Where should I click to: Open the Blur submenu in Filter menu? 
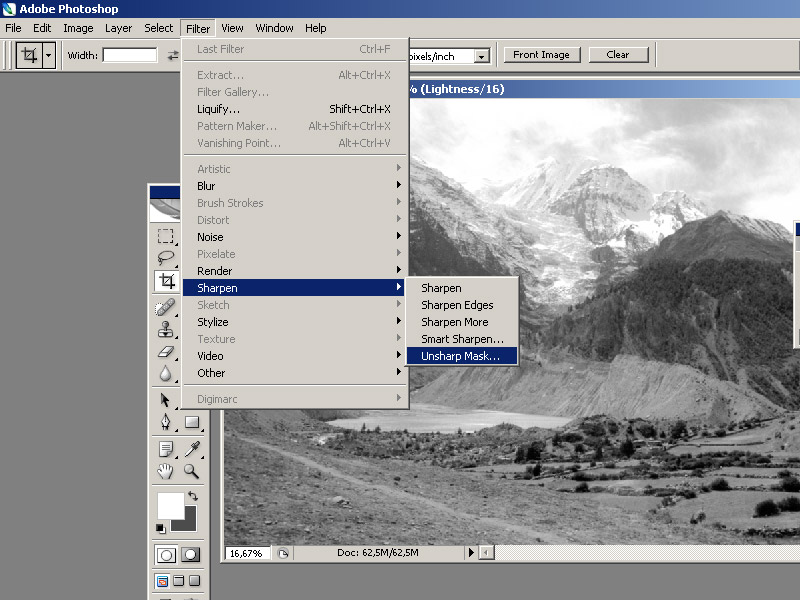206,186
